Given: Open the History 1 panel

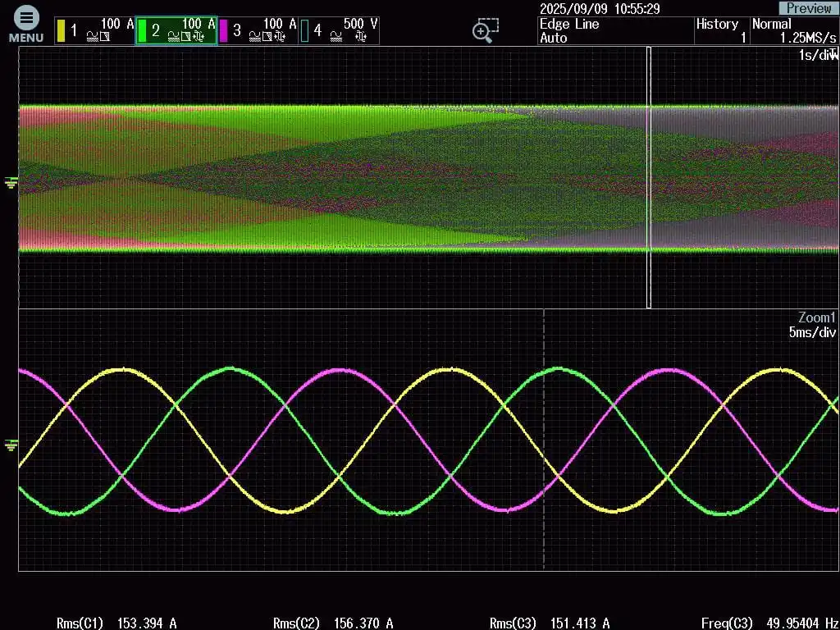Looking at the screenshot, I should (x=722, y=30).
